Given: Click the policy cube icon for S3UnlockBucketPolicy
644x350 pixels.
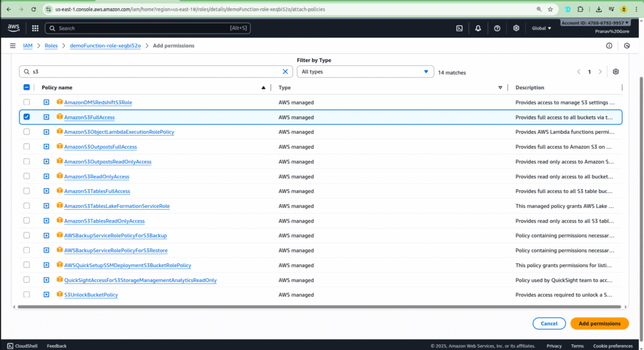Looking at the screenshot, I should coord(60,294).
